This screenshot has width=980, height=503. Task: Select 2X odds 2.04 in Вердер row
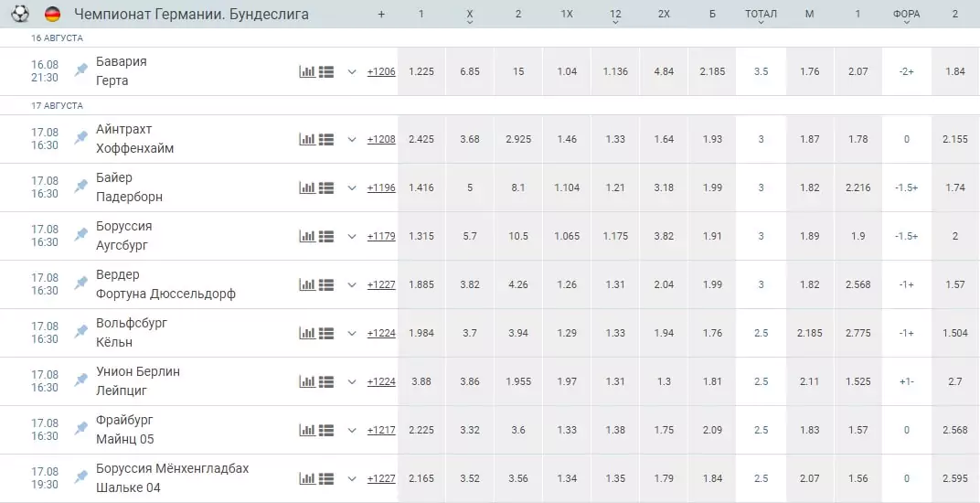664,284
